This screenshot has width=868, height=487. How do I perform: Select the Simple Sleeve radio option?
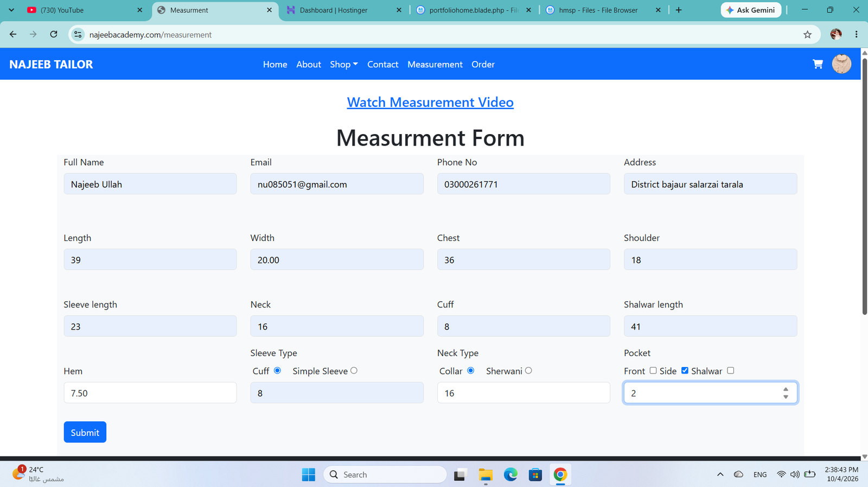click(x=354, y=370)
